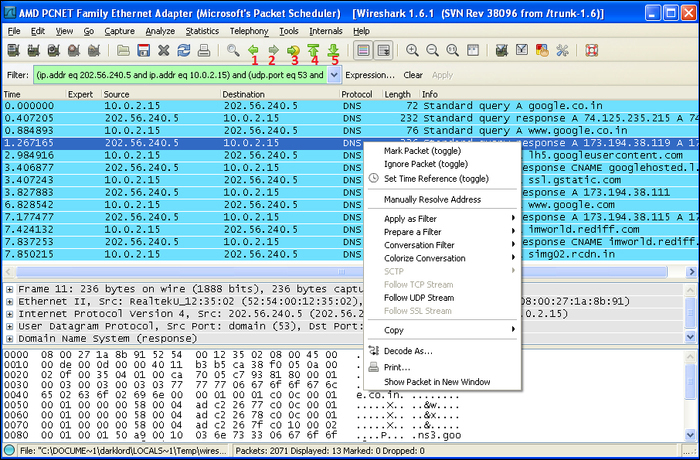Close capture file X icon
This screenshot has width=700, height=460.
tap(163, 50)
